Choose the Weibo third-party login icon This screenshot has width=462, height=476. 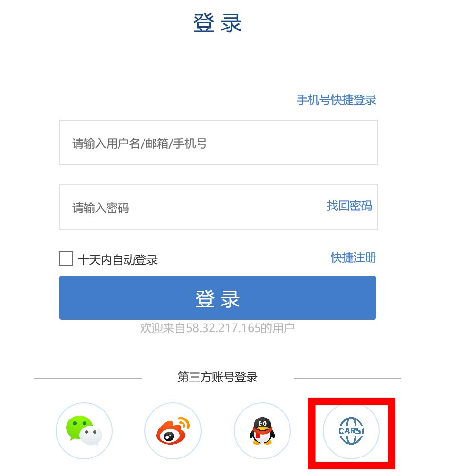173,430
